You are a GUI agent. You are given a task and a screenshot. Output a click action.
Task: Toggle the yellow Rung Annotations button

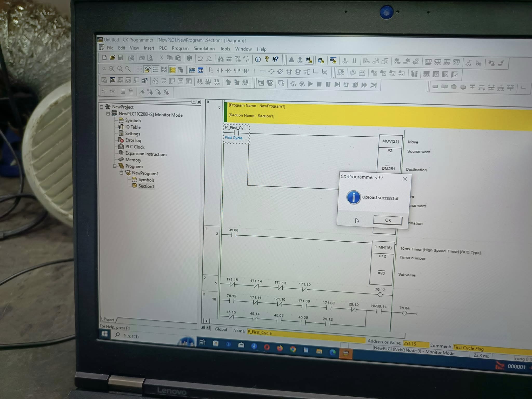click(172, 70)
